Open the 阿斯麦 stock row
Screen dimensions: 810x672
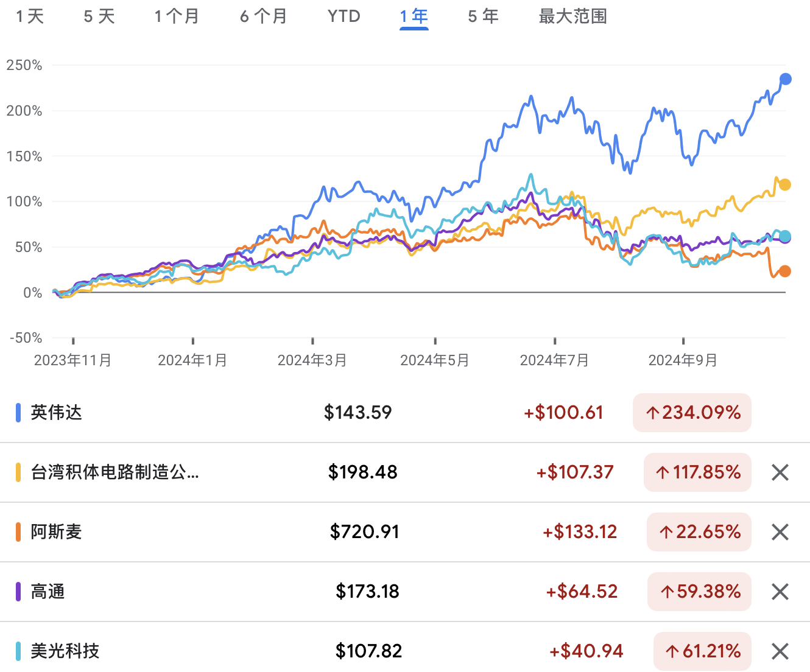(x=405, y=532)
